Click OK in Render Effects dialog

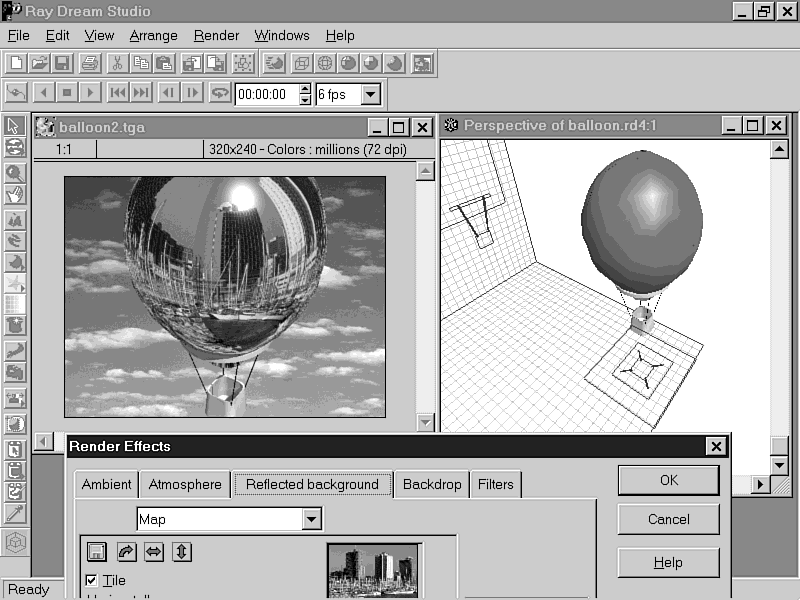click(x=668, y=480)
